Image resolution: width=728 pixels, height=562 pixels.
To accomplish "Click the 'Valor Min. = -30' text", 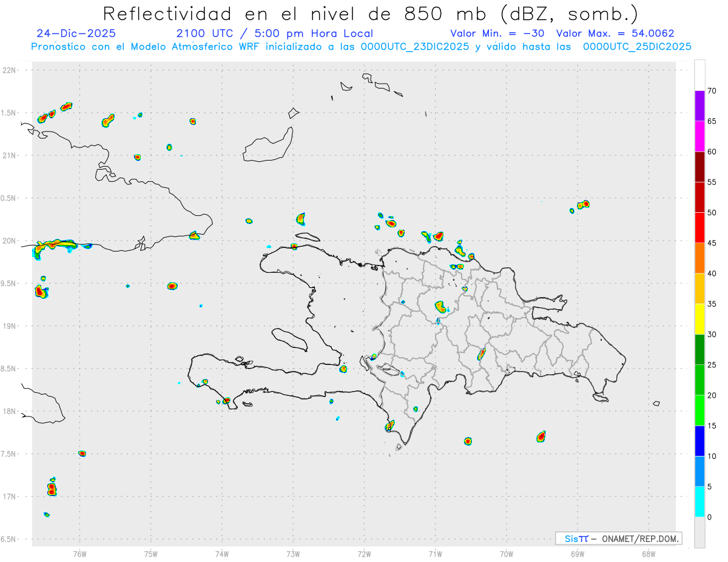I will [497, 33].
